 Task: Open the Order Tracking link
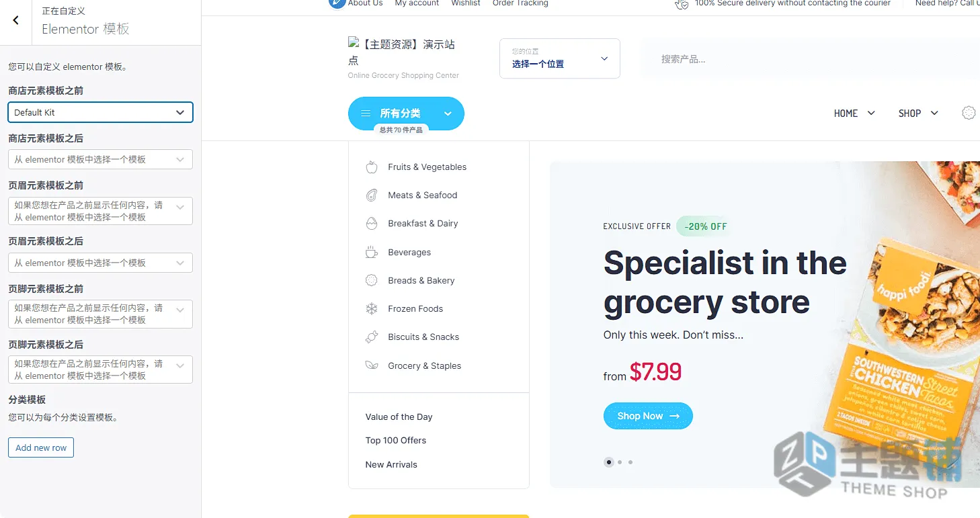click(520, 3)
